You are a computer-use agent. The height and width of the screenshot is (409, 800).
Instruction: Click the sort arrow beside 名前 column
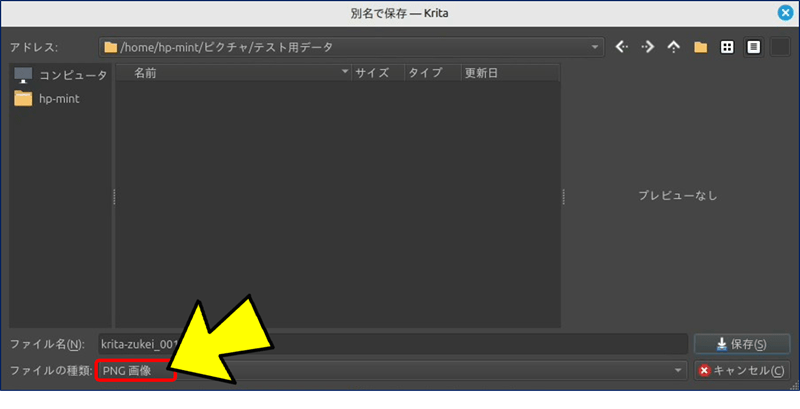pos(345,73)
